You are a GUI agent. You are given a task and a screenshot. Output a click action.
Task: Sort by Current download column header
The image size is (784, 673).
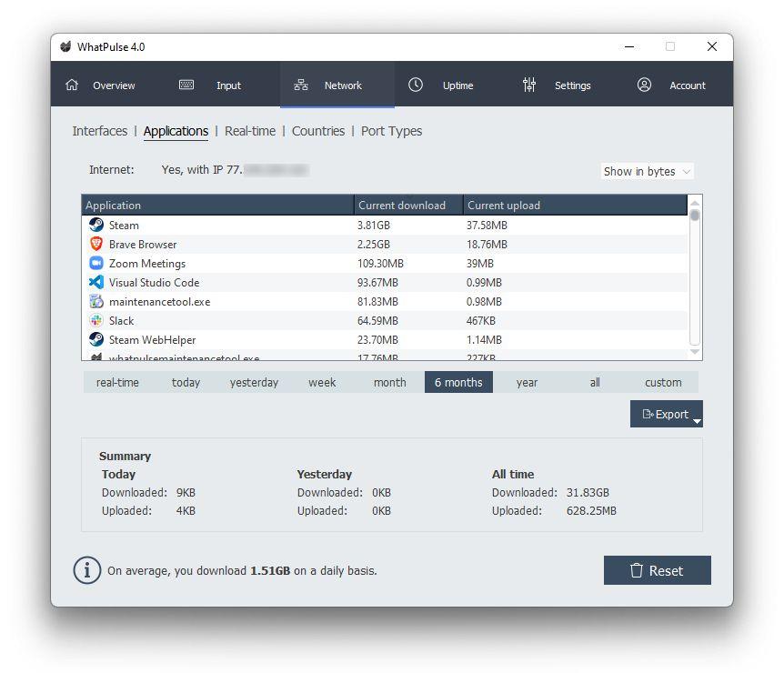408,206
